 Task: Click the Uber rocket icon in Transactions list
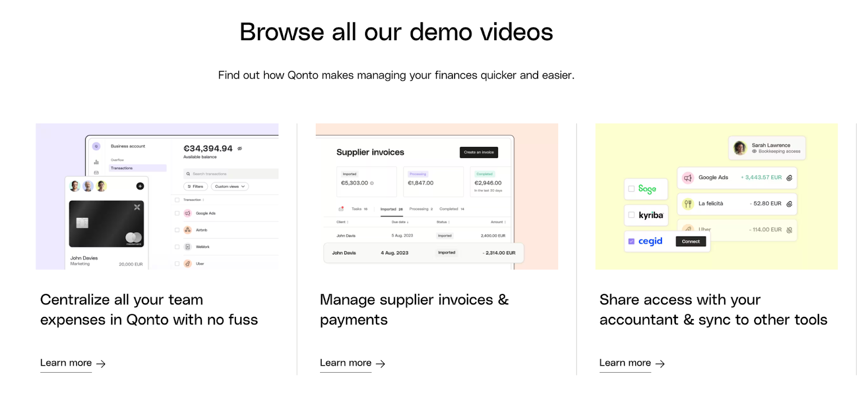pyautogui.click(x=188, y=264)
